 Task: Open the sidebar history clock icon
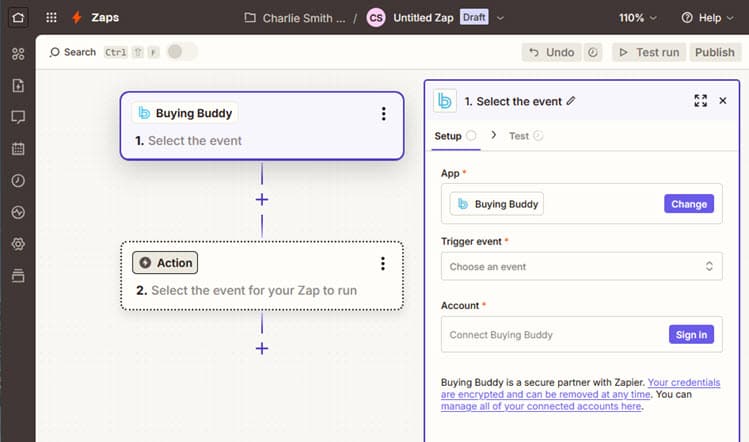pyautogui.click(x=18, y=181)
